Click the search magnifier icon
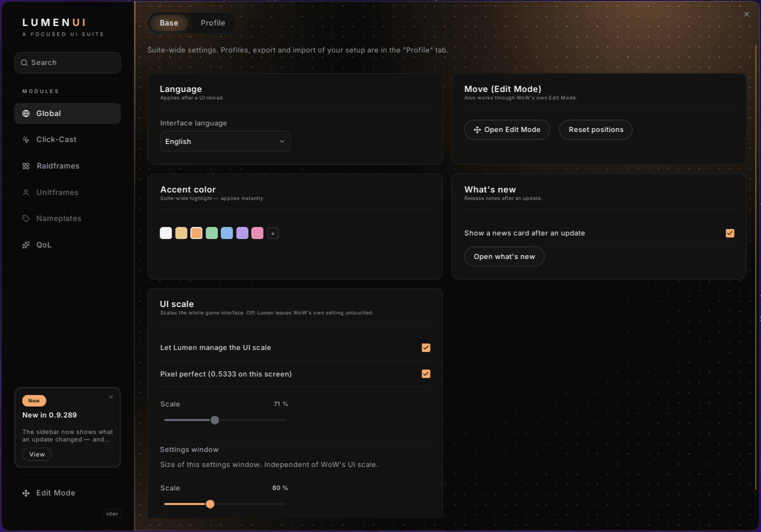The height and width of the screenshot is (532, 761). click(24, 62)
